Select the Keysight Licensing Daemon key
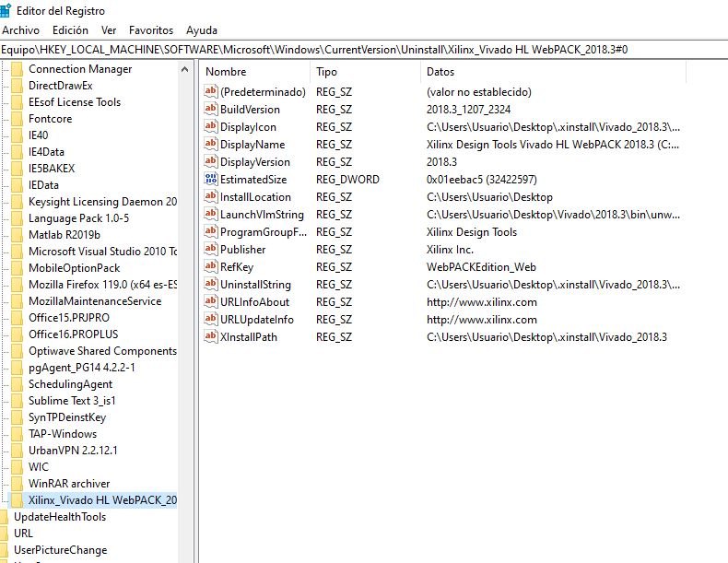The height and width of the screenshot is (563, 728). (102, 202)
